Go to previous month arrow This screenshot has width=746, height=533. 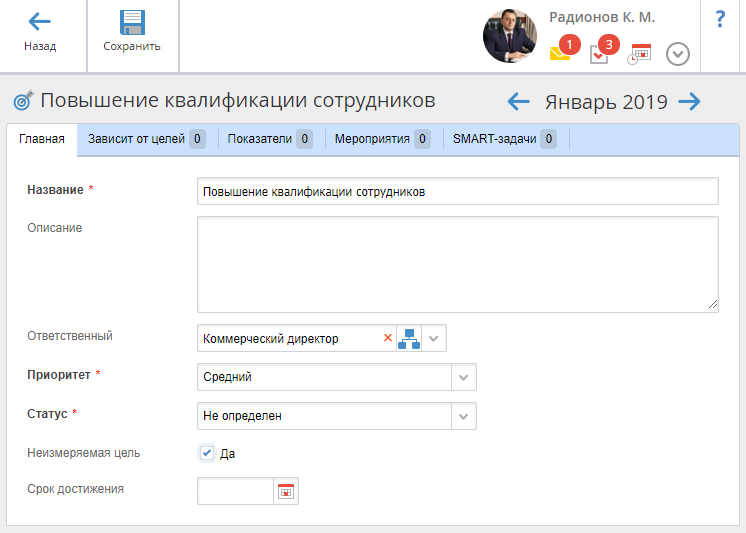518,101
